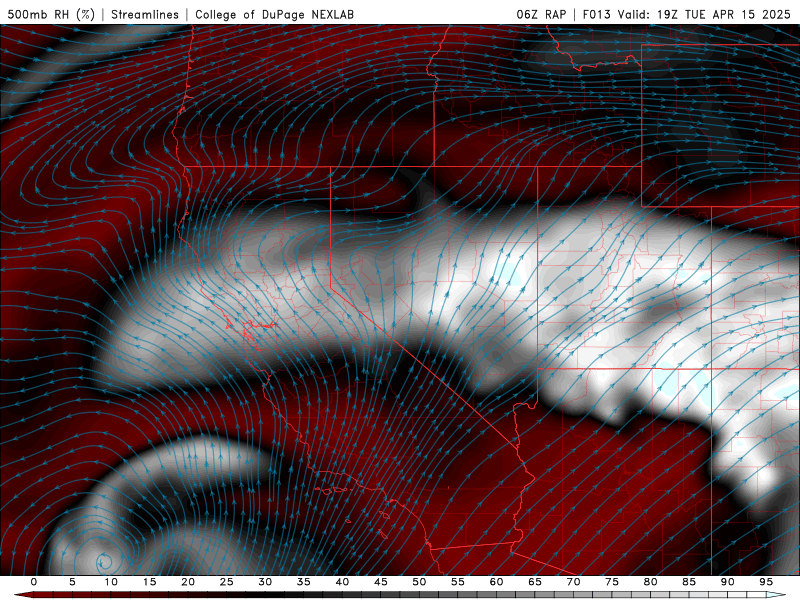800x600 pixels.
Task: Click the 70 value on the color scale
Action: [573, 582]
